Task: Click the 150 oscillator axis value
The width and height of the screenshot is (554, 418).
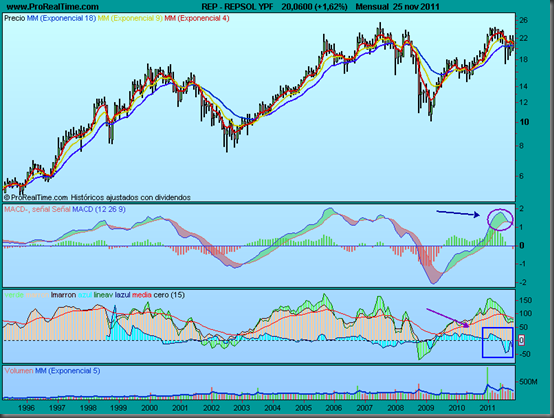Action: click(x=525, y=300)
